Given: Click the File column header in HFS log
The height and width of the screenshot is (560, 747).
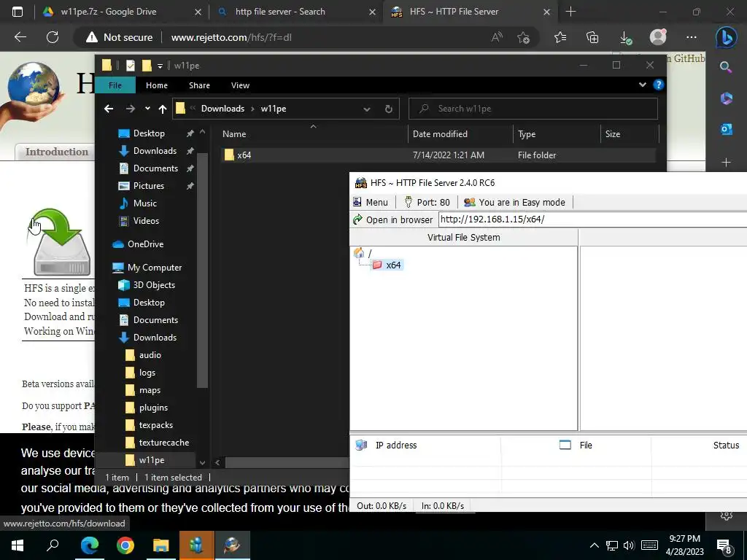Looking at the screenshot, I should [x=586, y=446].
